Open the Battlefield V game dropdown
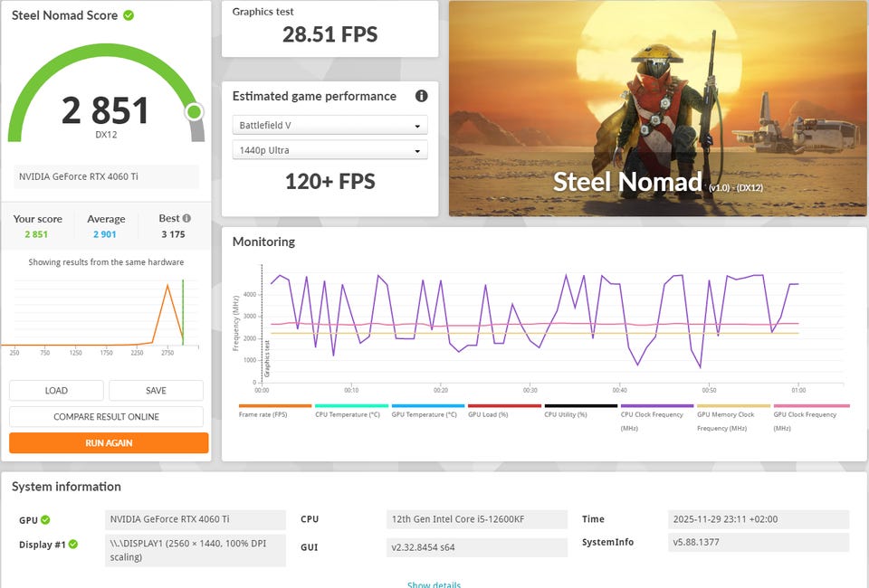The image size is (869, 588). coord(329,125)
